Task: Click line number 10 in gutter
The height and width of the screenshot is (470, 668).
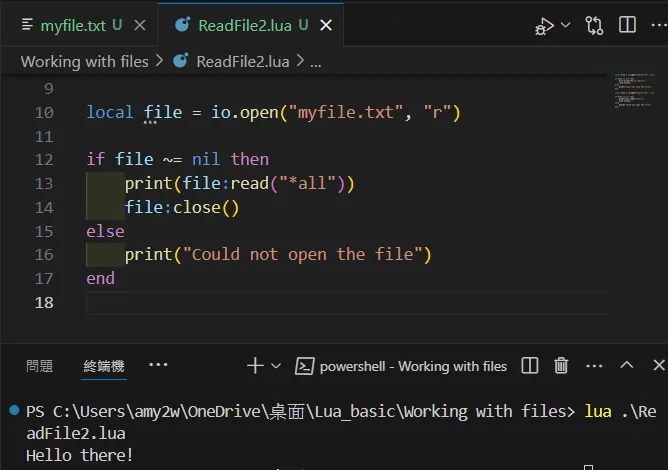Action: (x=44, y=112)
